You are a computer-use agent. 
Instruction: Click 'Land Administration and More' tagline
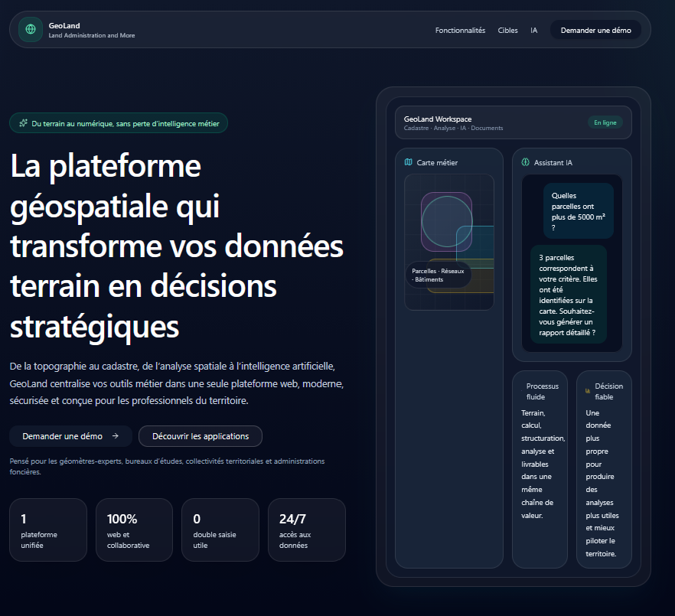click(92, 35)
